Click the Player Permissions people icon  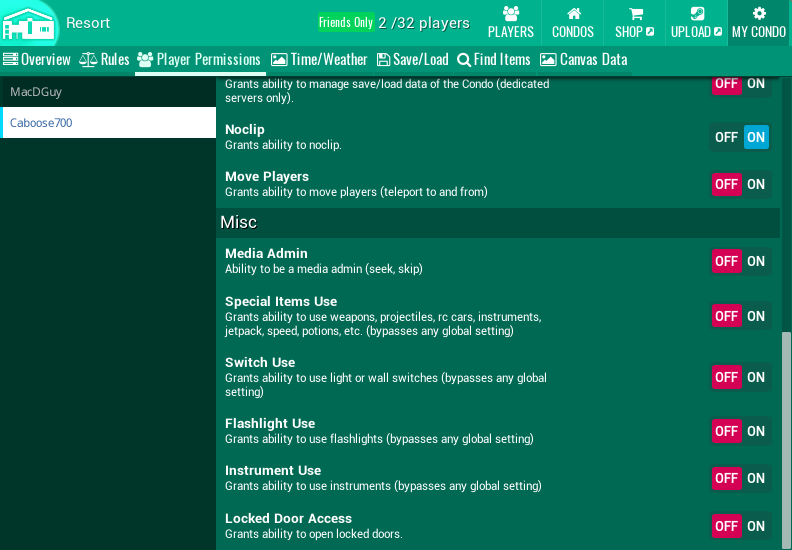click(145, 60)
